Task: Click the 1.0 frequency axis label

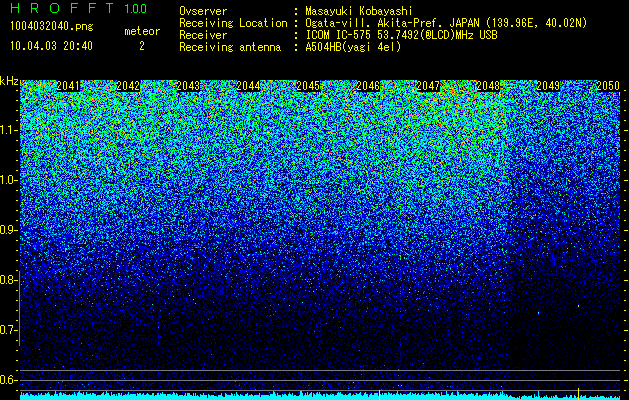Action: pyautogui.click(x=9, y=180)
